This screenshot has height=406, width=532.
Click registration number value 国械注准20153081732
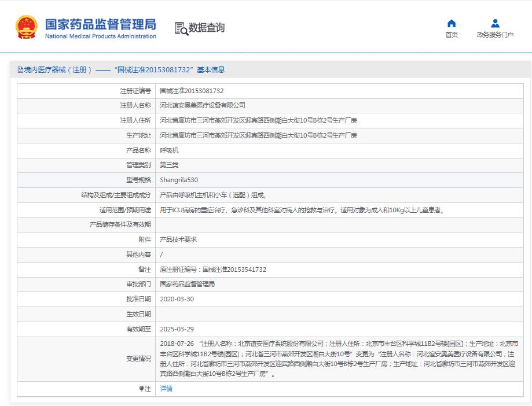(192, 91)
